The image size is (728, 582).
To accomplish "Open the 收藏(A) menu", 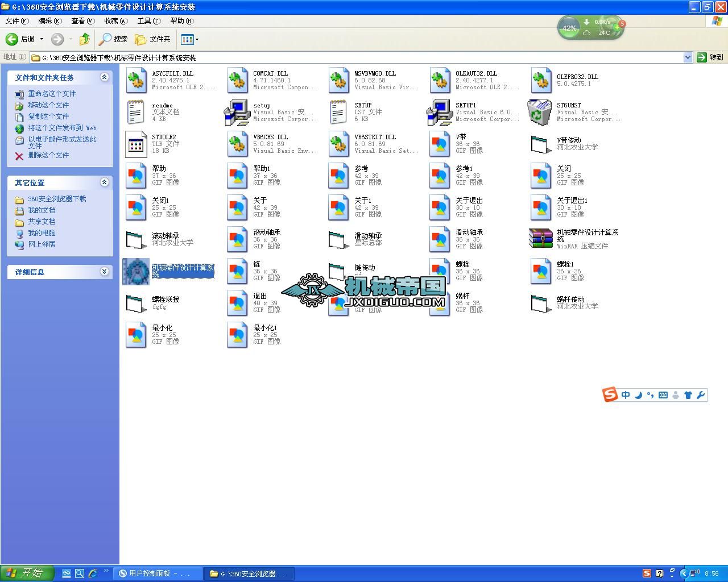I will coord(115,21).
